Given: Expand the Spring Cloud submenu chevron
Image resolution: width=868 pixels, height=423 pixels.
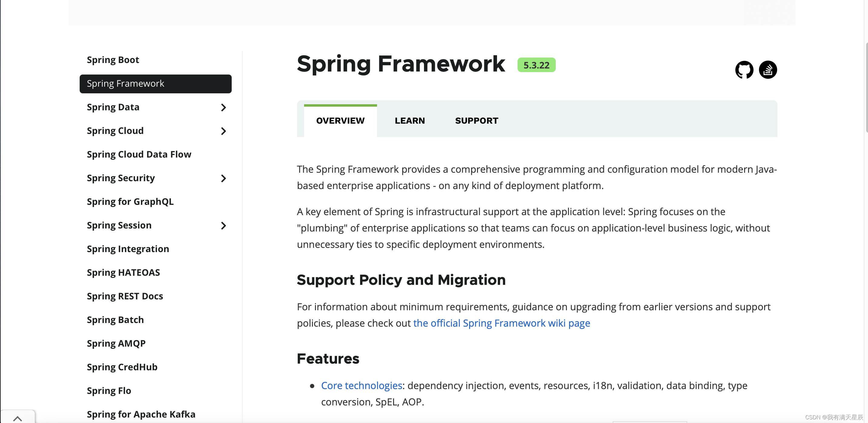Looking at the screenshot, I should 223,131.
